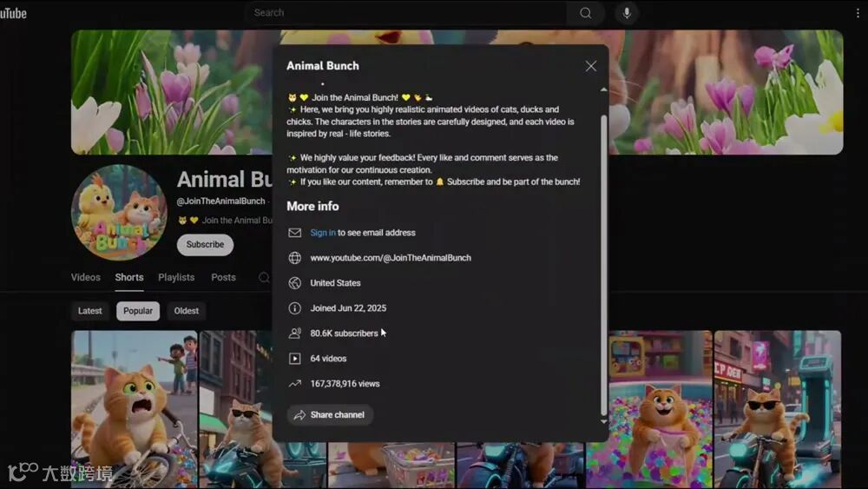
Task: Click the 'Joined Jun 22, 2025' text
Action: (x=348, y=308)
